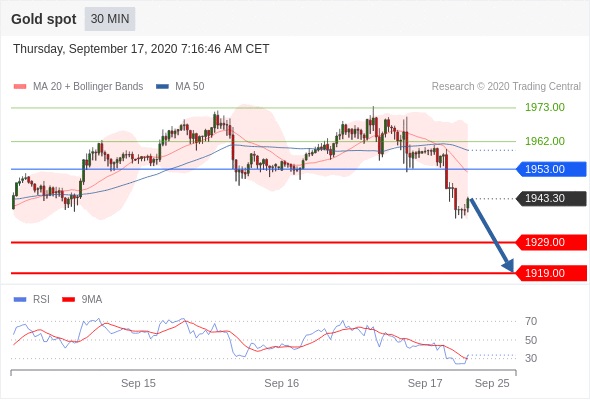Click the blue downward trend arrow head
This screenshot has height=400, width=590.
(509, 265)
